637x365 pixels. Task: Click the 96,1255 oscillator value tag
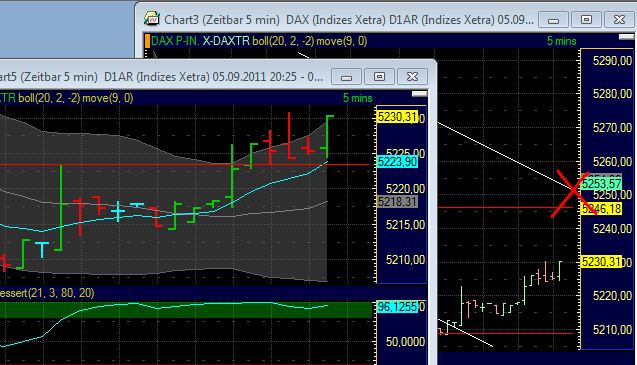397,307
